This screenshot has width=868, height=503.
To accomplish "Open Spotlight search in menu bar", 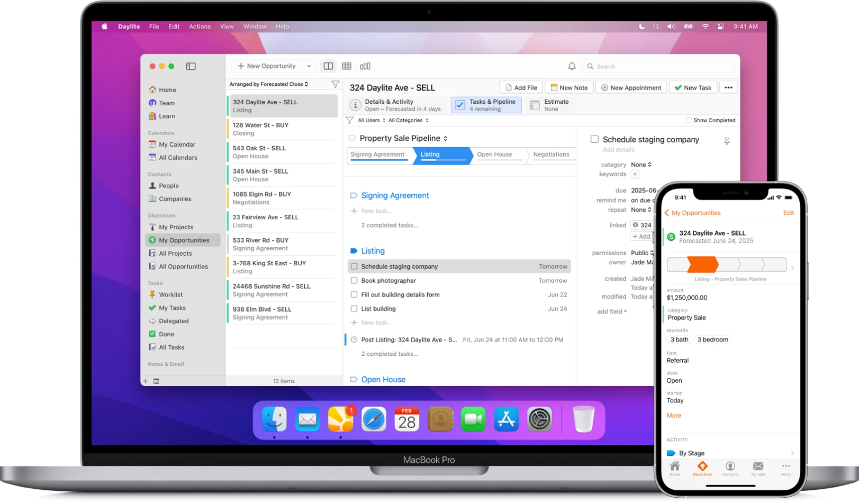I will click(x=656, y=26).
